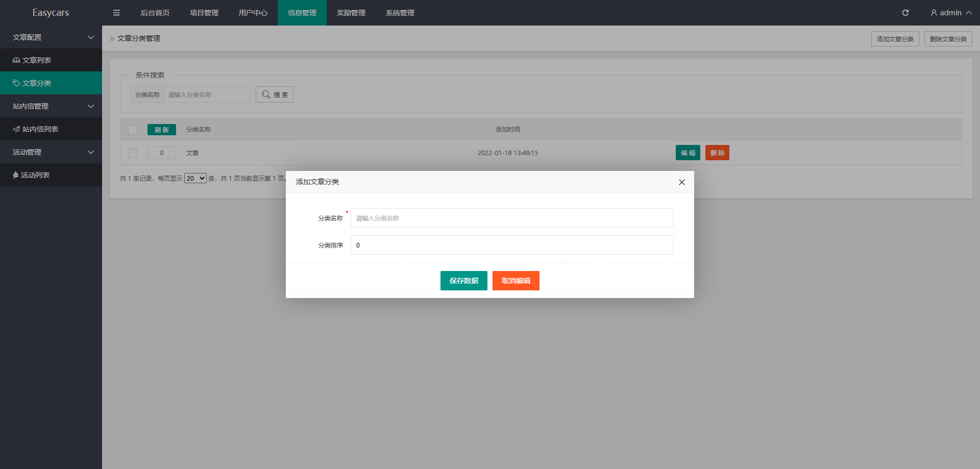Open the 系统管理 top menu
980x469 pixels.
[400, 13]
